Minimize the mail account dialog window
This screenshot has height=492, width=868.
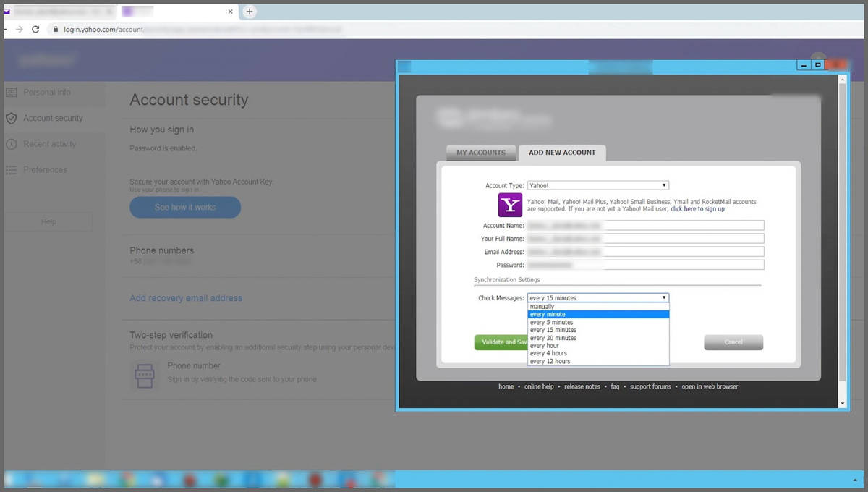click(804, 65)
